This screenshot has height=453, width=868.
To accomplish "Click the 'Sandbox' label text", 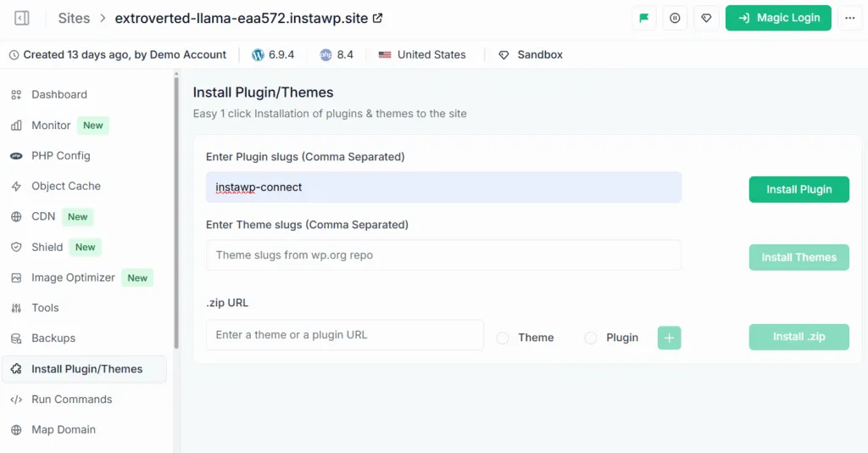I will click(540, 55).
